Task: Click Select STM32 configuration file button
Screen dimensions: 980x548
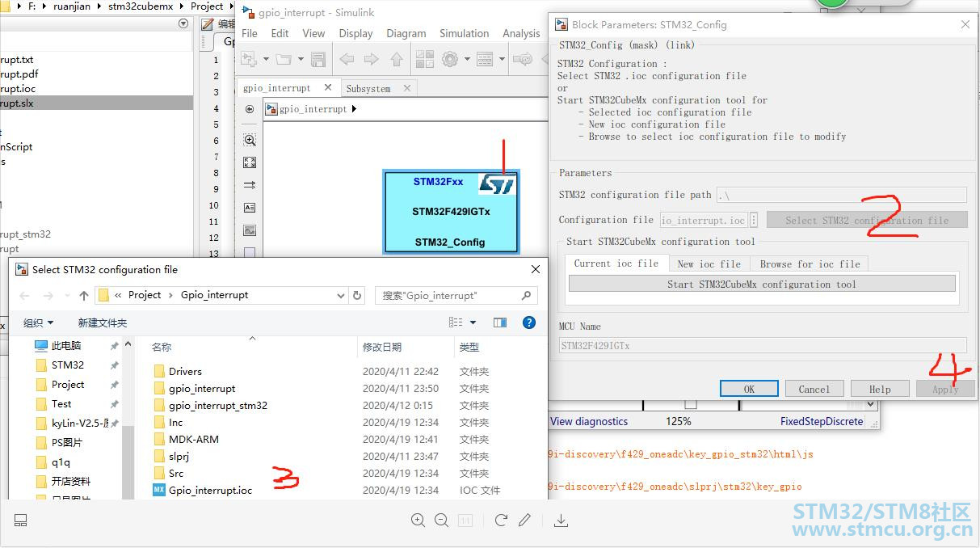Action: coord(867,220)
